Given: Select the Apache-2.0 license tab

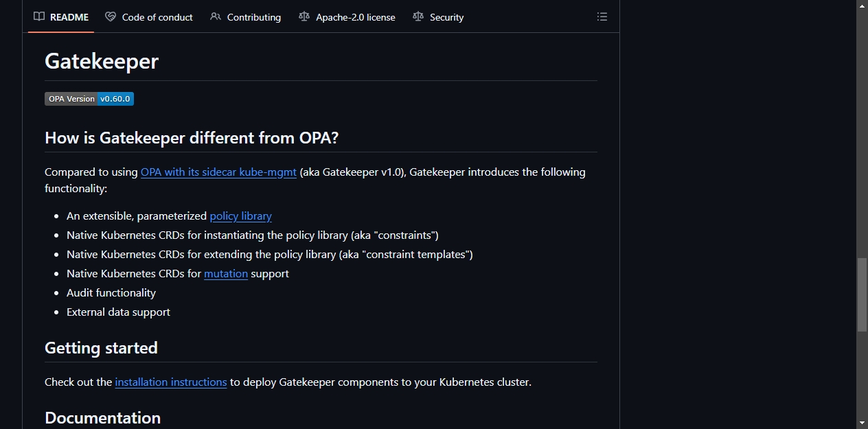Looking at the screenshot, I should (x=347, y=16).
